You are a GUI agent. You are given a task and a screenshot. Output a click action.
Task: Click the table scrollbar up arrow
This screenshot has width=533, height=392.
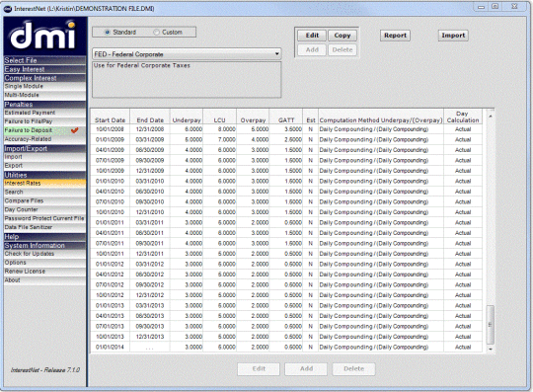pyautogui.click(x=491, y=117)
